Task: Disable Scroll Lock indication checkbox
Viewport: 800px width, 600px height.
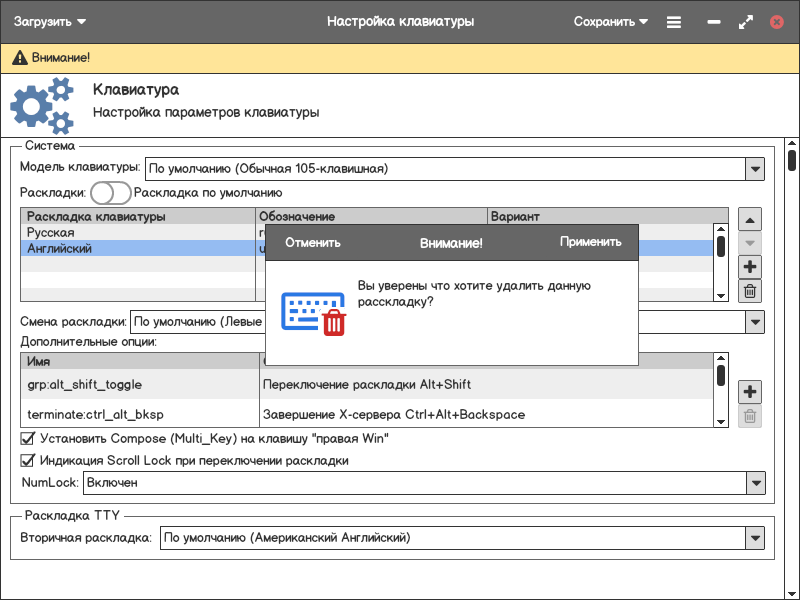Action: coord(28,461)
